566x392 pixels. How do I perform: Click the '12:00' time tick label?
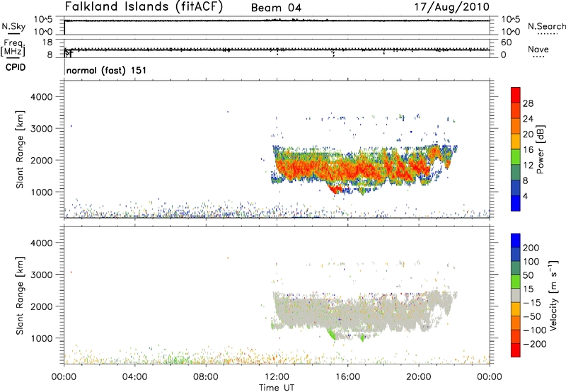[277, 377]
